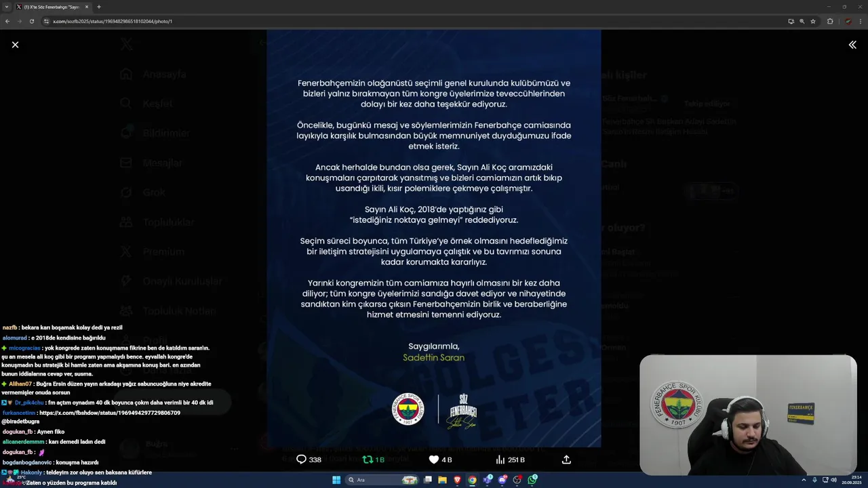The image size is (868, 488).
Task: Click the Sadettin Saran signature text
Action: [x=433, y=357]
